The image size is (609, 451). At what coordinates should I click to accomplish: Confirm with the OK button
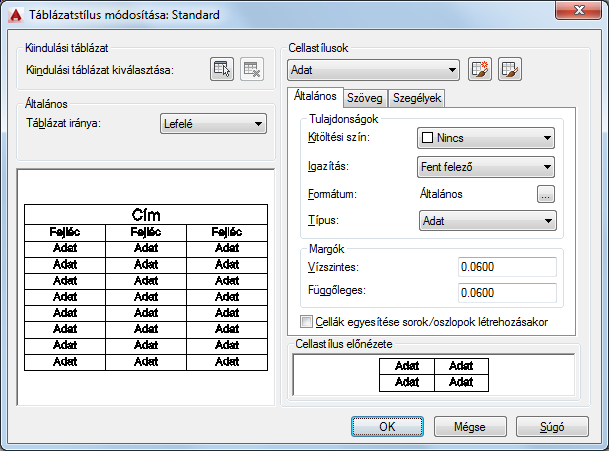click(x=387, y=427)
